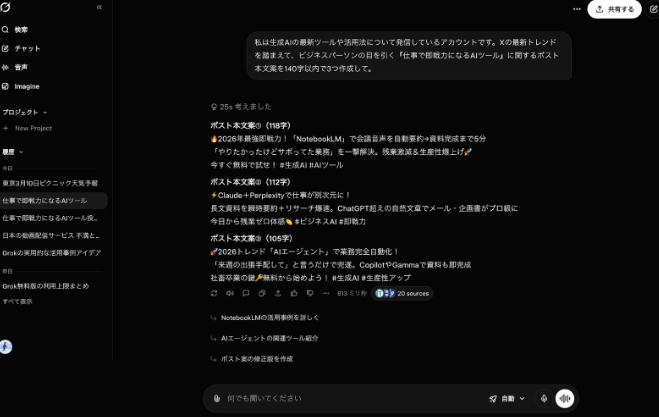This screenshot has width=659, height=417.
Task: Attach a file with paperclip icon
Action: point(216,399)
